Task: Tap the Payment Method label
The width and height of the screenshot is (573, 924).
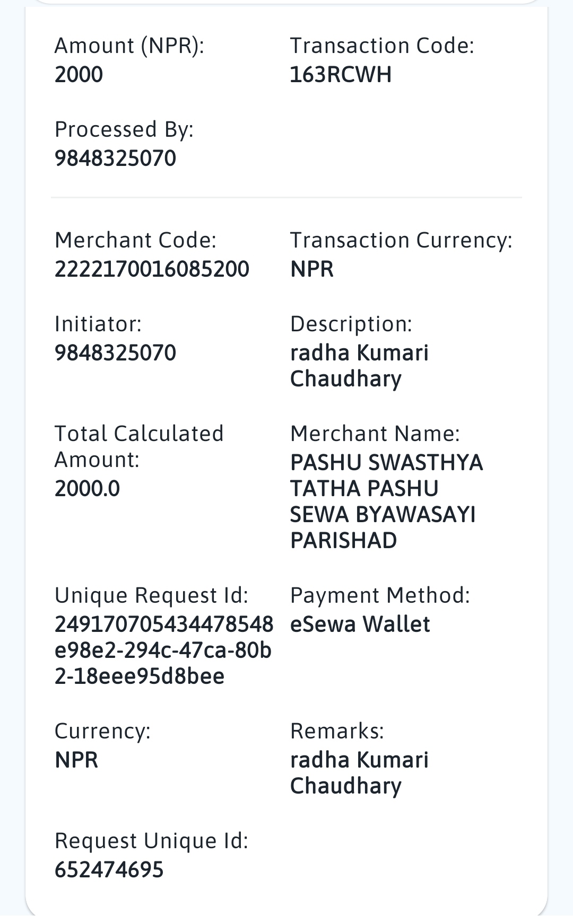Action: point(380,595)
